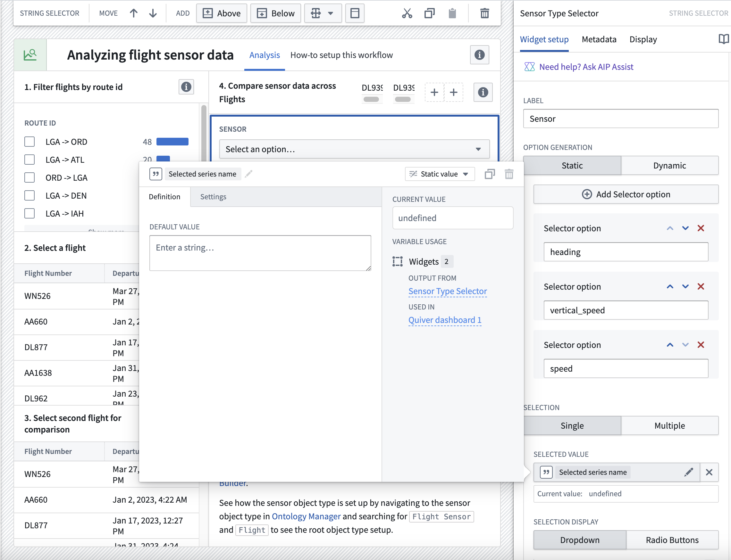
Task: Click the Default Value string input
Action: tap(260, 253)
